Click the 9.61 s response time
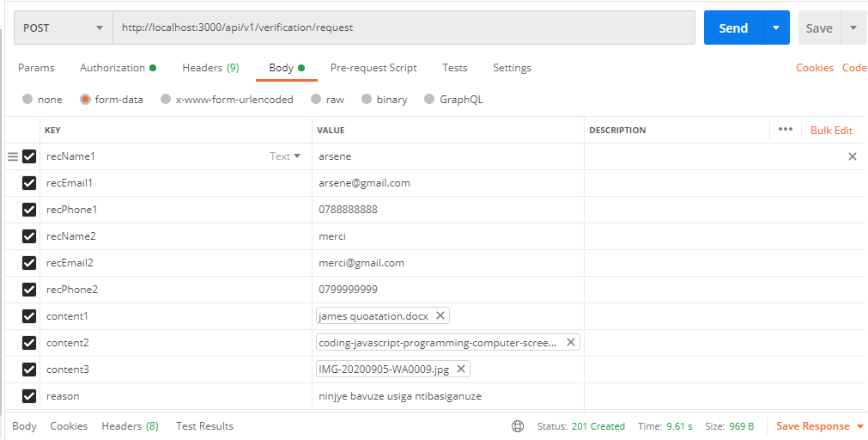This screenshot has height=440, width=868. coord(680,426)
